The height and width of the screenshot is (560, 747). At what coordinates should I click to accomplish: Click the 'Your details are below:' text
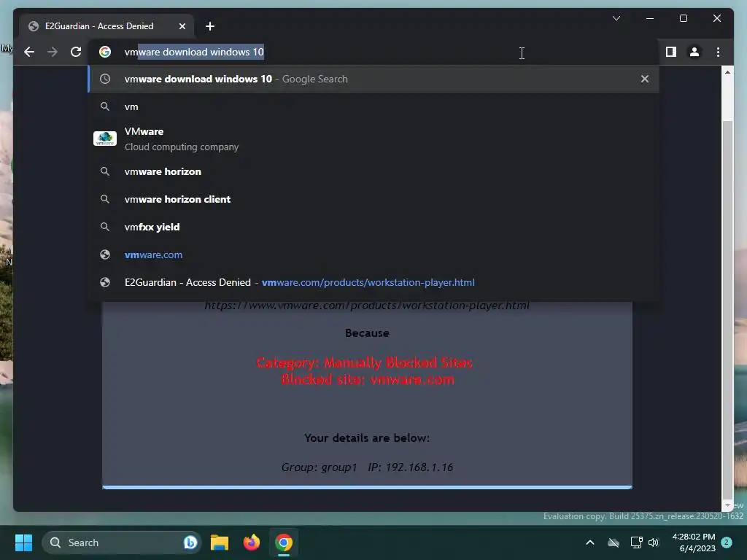367,437
